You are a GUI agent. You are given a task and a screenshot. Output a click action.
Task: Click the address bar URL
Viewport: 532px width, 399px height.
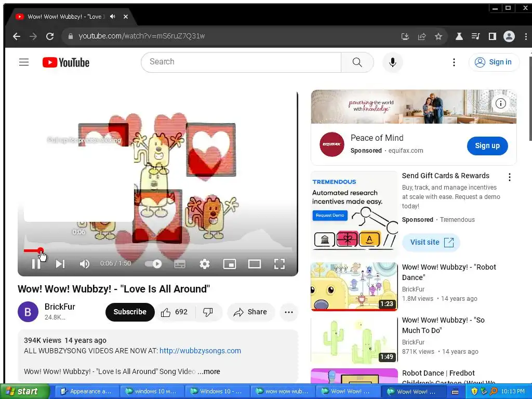141,36
